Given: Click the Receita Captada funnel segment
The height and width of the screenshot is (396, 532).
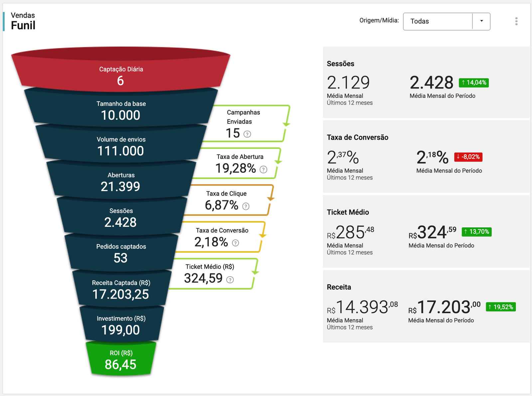Looking at the screenshot, I should point(121,289).
